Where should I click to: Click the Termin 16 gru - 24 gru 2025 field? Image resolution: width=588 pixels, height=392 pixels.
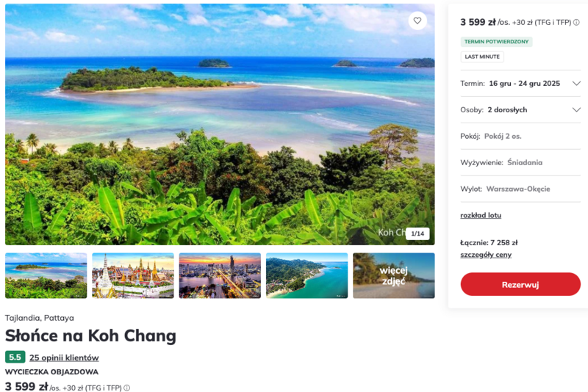coord(520,84)
